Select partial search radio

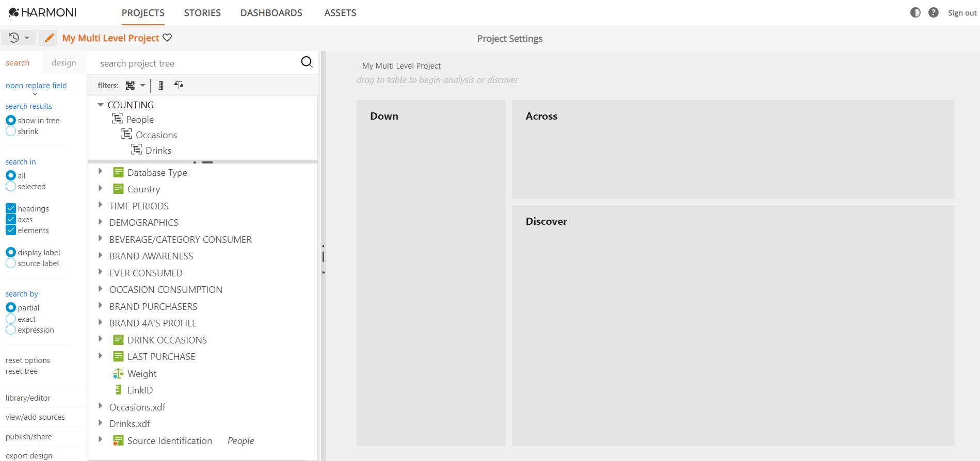[11, 307]
